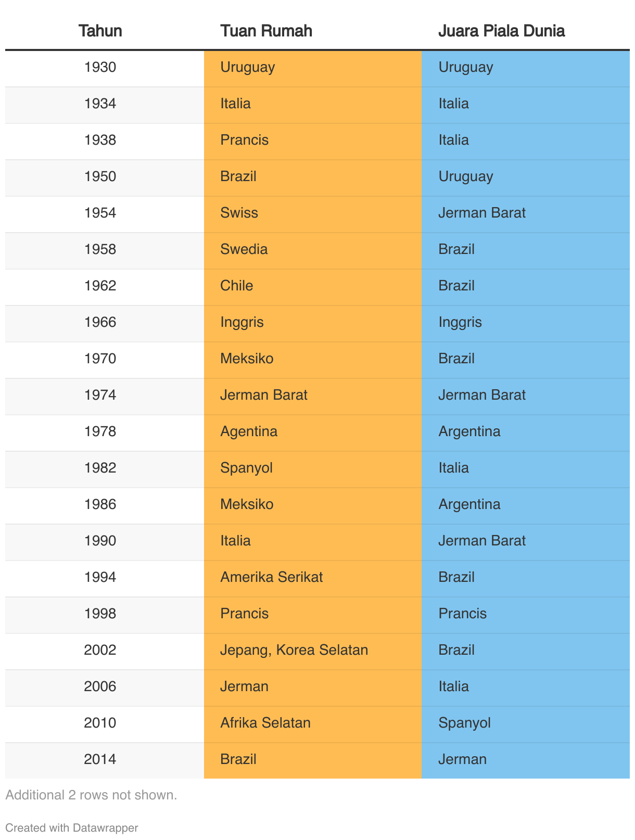Viewport: 635px width, 840px height.
Task: Click the Jerman Barat winner cell in 1954 row
Action: click(526, 213)
